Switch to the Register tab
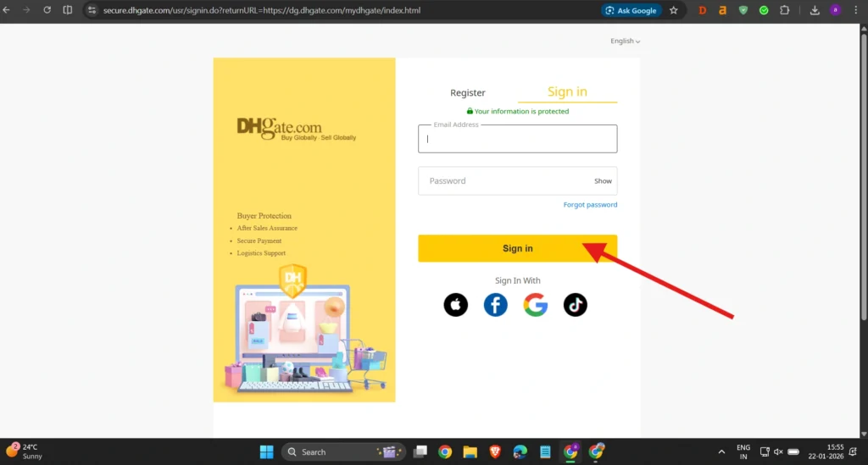Image resolution: width=868 pixels, height=465 pixels. (468, 92)
